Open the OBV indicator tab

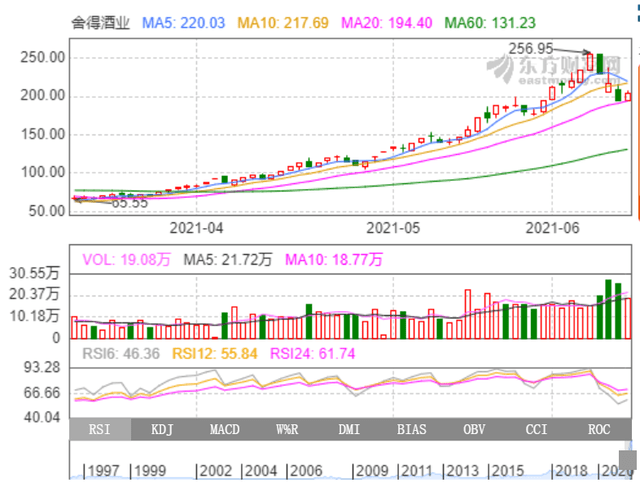474,429
